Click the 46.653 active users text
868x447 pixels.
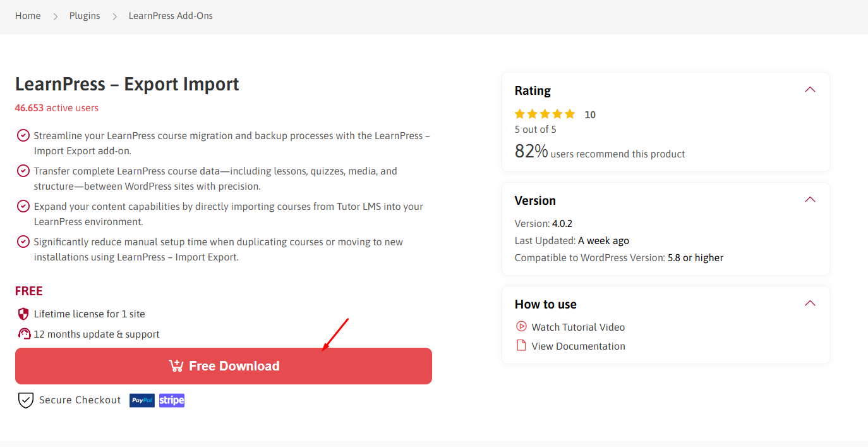coord(57,108)
